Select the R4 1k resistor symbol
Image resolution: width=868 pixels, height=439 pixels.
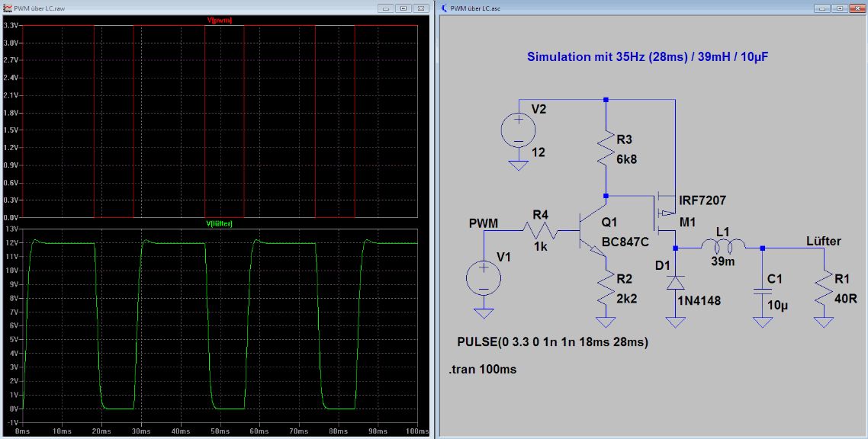point(540,230)
